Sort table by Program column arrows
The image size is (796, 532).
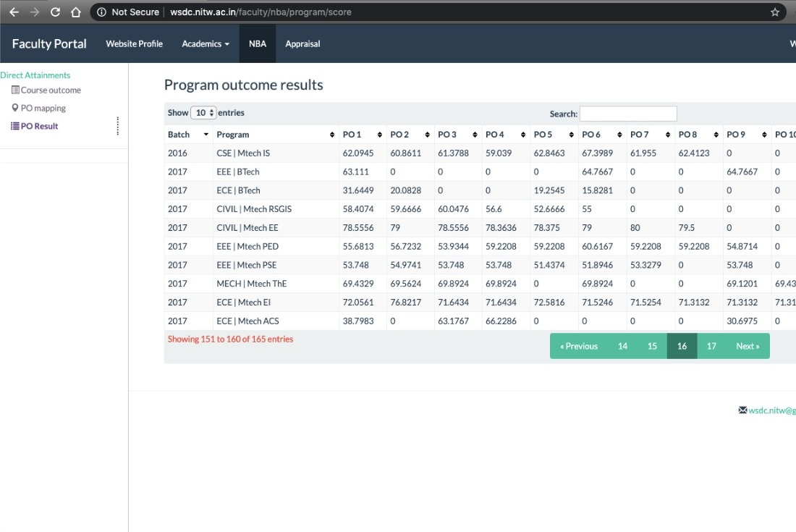pyautogui.click(x=332, y=135)
